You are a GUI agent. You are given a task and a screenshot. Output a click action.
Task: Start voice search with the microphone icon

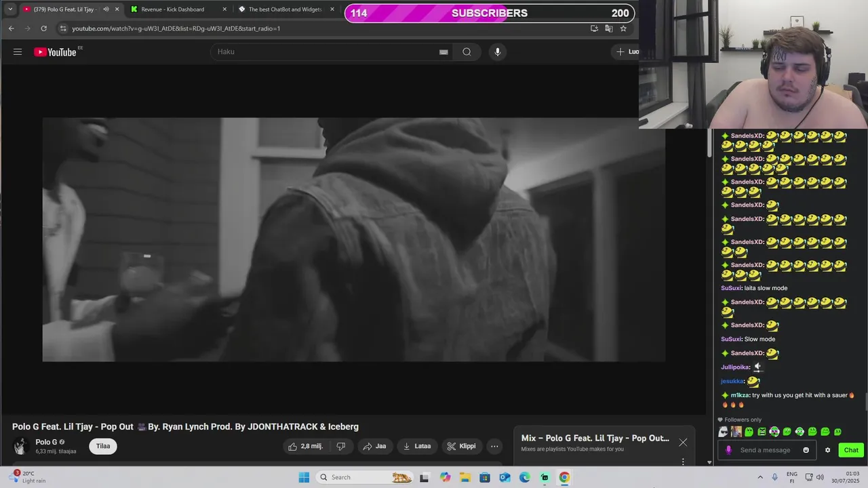(x=497, y=52)
